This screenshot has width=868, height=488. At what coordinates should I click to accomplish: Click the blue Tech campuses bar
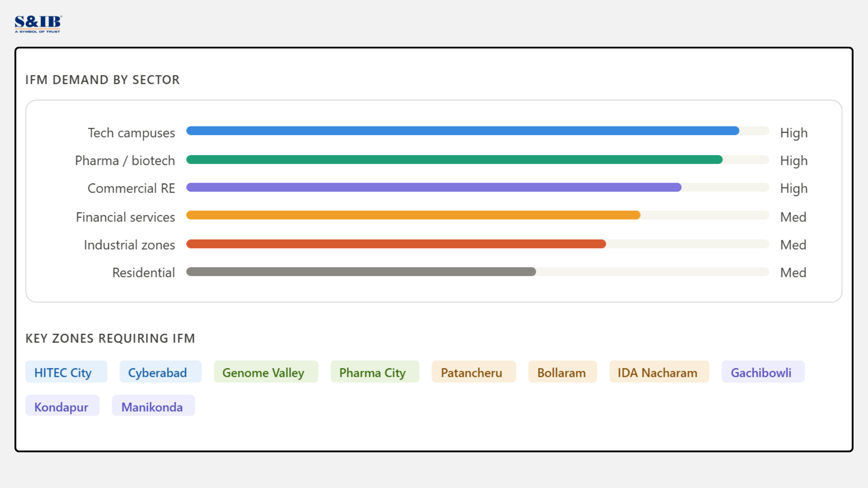coord(462,131)
